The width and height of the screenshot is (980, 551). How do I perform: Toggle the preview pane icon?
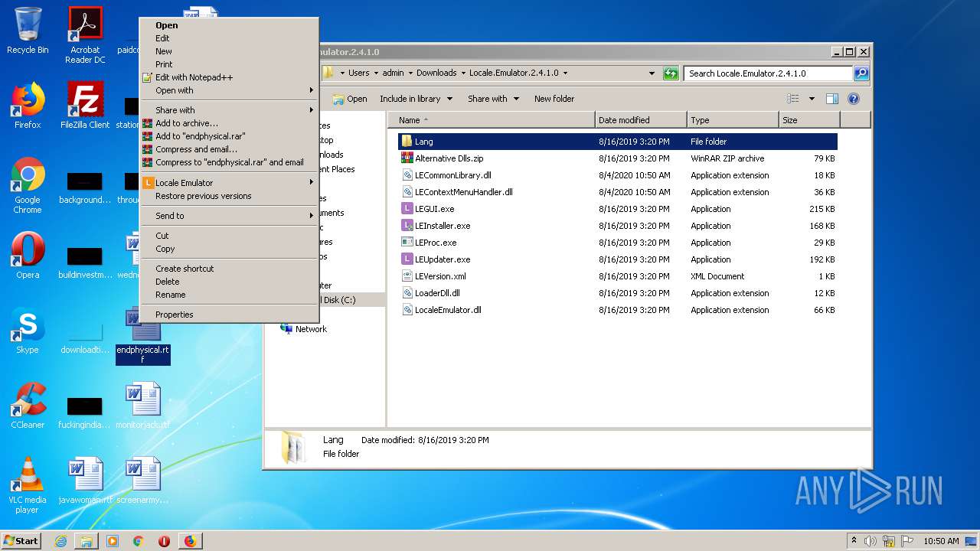(832, 99)
